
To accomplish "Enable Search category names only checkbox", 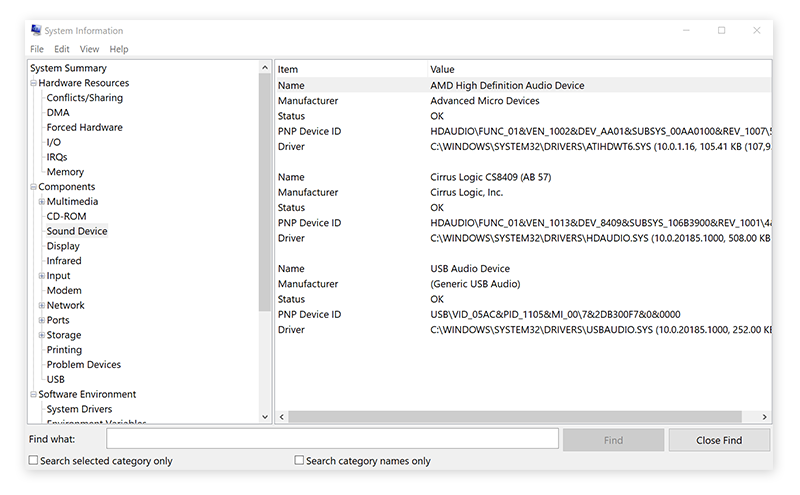I will tap(300, 461).
